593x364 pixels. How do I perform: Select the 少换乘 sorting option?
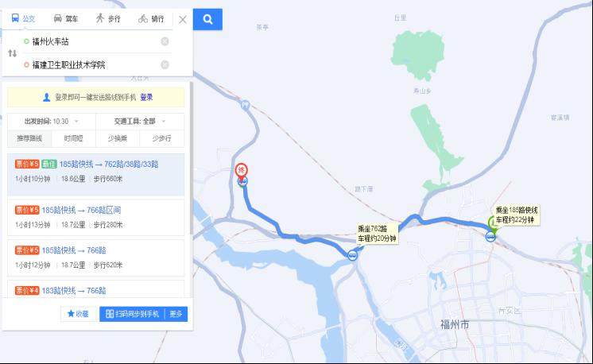[118, 138]
